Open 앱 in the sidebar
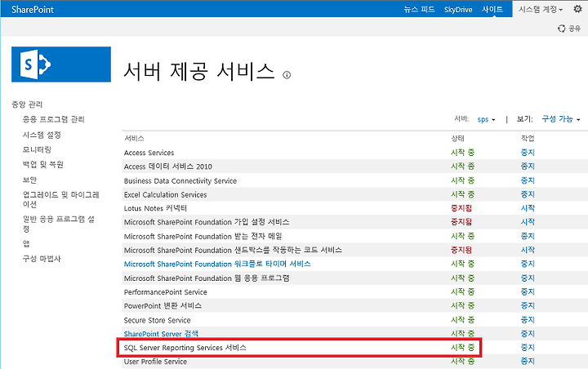 pos(26,244)
